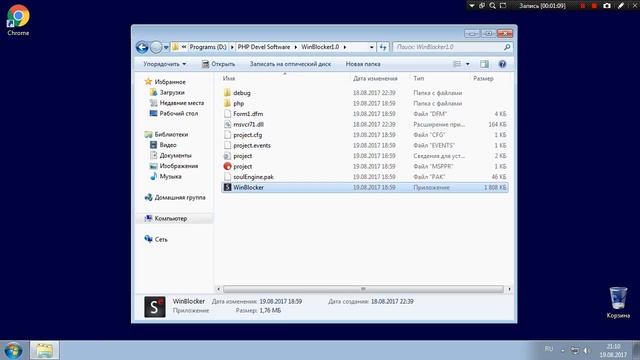
Task: Select the red project MSPPR file icon
Action: [x=227, y=167]
